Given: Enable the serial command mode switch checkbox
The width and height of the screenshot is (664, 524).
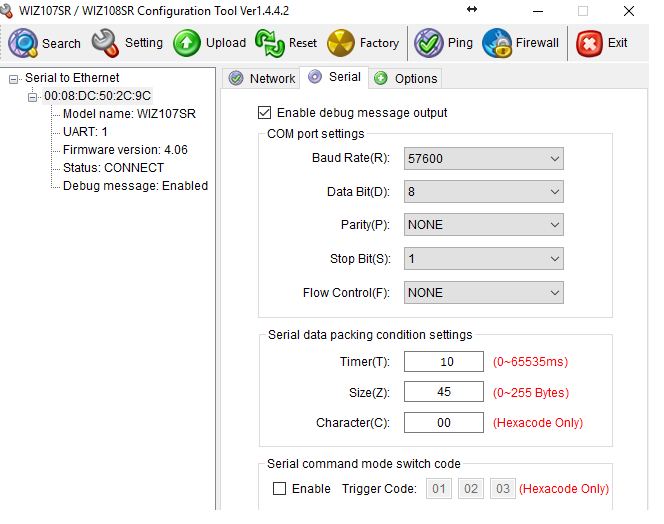Looking at the screenshot, I should click(x=279, y=488).
